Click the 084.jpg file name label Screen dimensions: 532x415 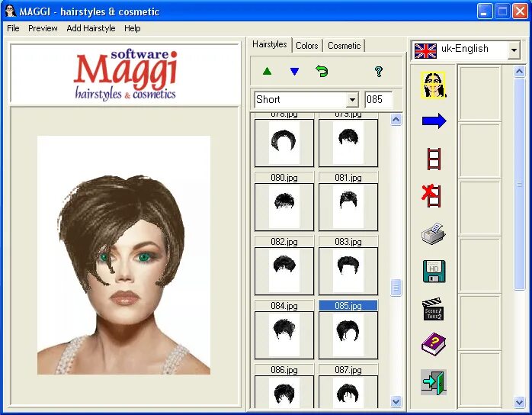284,306
